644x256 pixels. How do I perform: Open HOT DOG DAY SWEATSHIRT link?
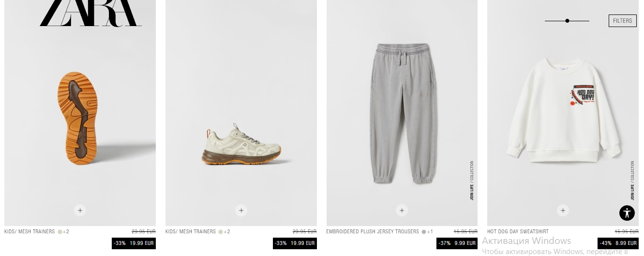(x=518, y=232)
